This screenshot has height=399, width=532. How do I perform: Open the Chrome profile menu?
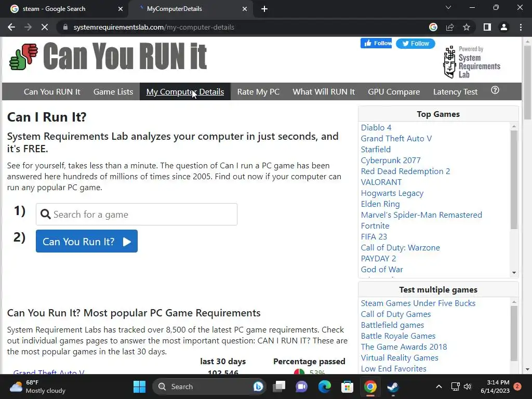pos(504,27)
